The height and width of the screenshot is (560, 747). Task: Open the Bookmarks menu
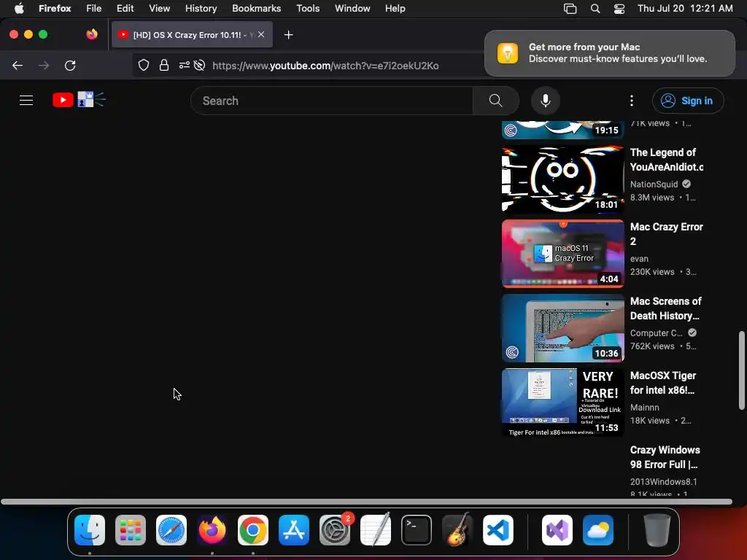pos(256,8)
